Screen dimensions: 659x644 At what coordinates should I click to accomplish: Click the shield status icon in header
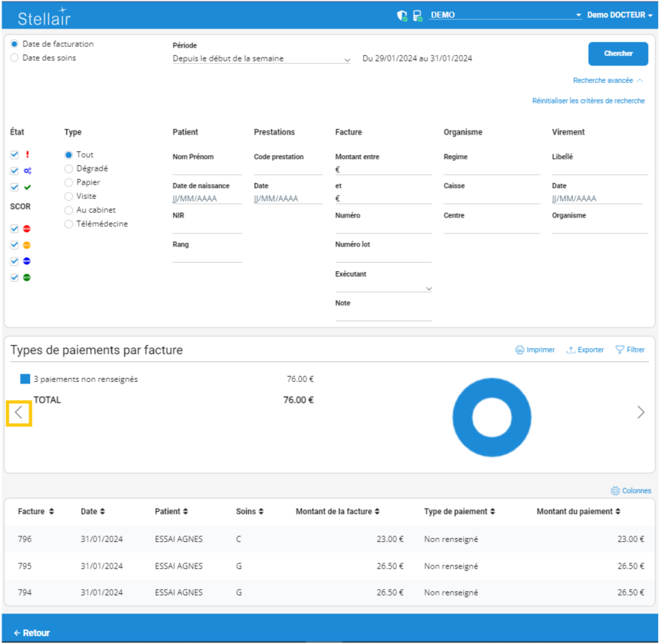pyautogui.click(x=402, y=15)
